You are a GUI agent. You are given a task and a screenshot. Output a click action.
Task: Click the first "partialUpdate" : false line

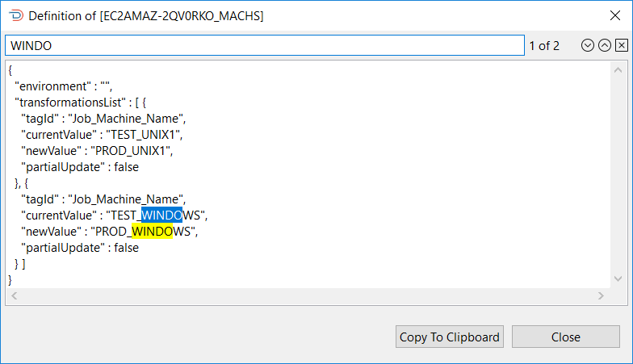coord(80,167)
